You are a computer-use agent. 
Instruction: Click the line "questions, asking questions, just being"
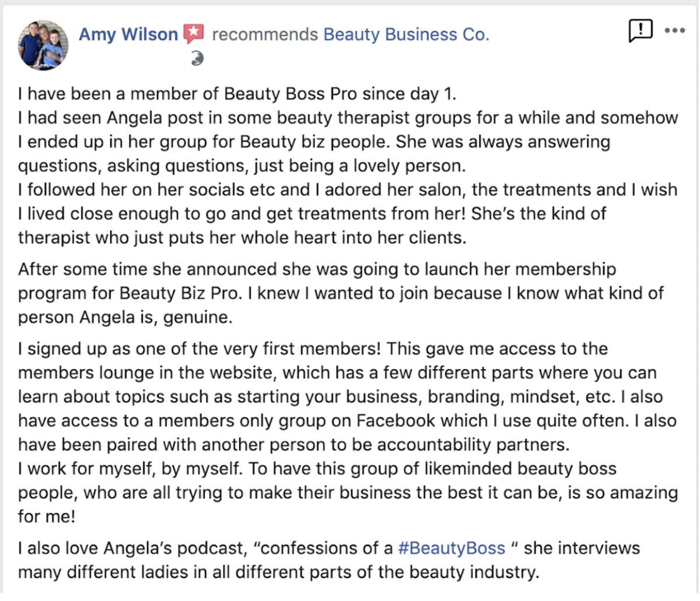click(x=242, y=166)
